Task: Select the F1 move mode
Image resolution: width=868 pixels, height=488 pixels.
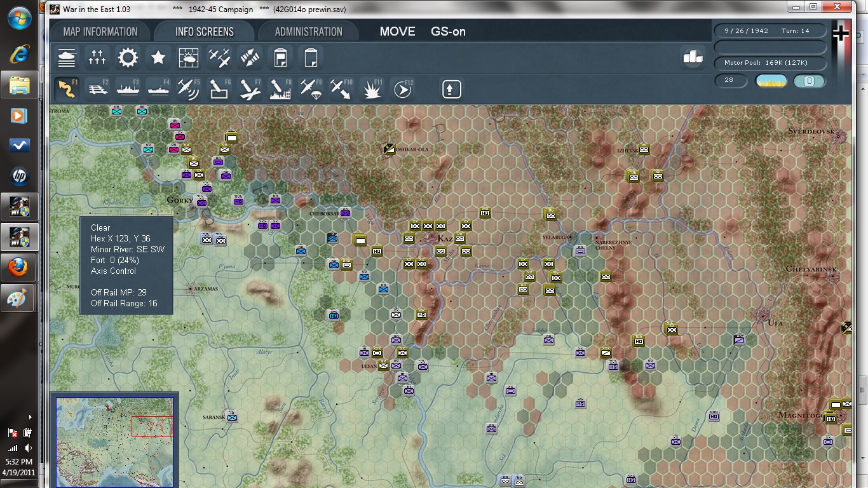Action: click(x=67, y=89)
